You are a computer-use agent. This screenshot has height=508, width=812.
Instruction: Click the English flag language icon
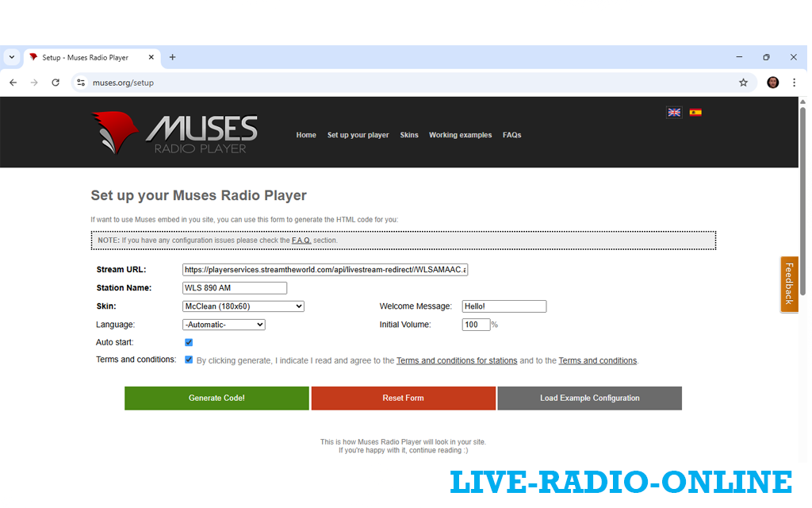click(674, 113)
